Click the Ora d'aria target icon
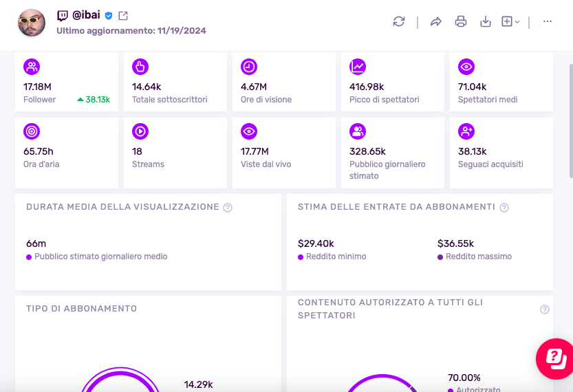573x392 pixels. (x=32, y=131)
